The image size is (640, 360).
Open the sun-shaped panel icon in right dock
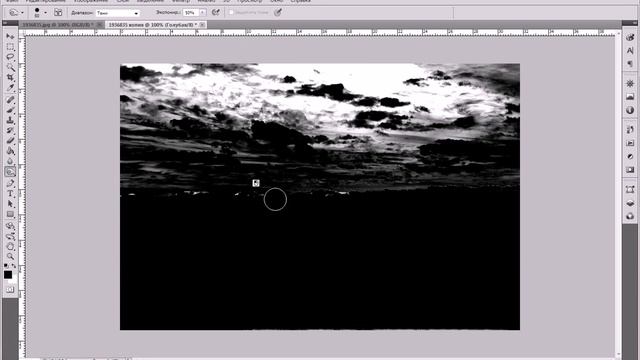point(630,83)
